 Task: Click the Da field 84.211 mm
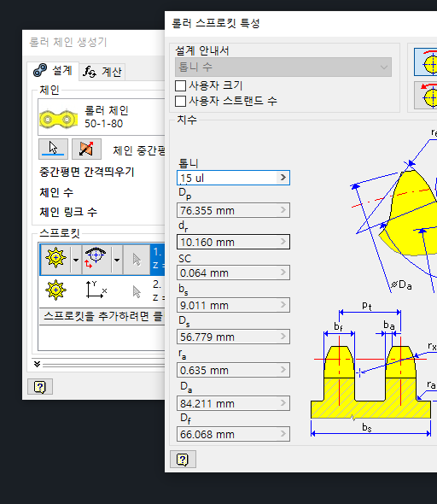point(233,403)
